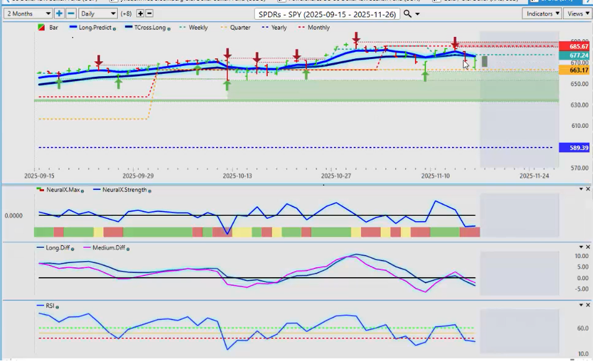
Task: Open the Views menu
Action: [x=577, y=13]
